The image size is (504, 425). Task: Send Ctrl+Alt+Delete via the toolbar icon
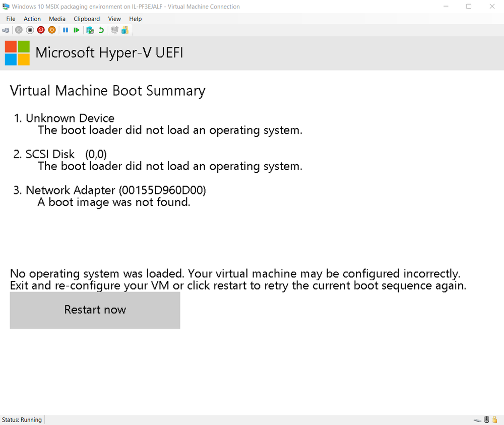(6, 30)
